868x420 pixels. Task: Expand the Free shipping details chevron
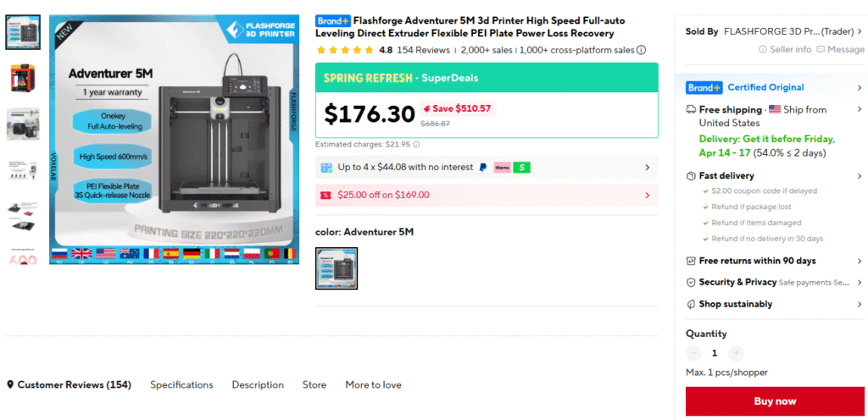click(859, 109)
